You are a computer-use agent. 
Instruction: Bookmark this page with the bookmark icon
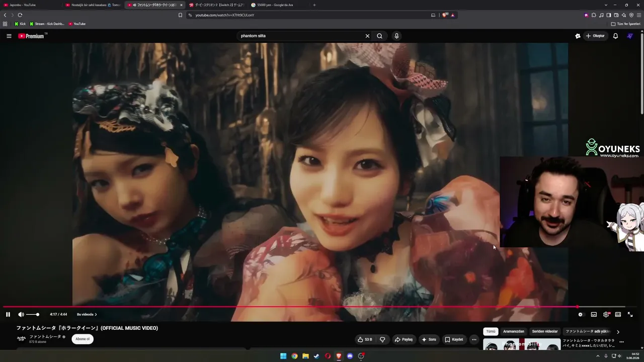tap(180, 15)
